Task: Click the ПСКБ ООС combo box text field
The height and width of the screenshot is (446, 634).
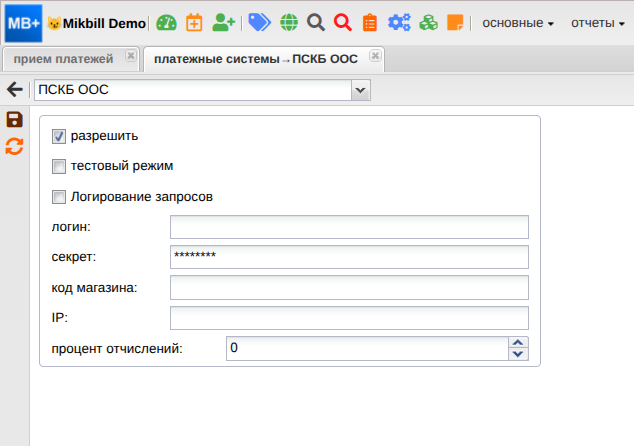Action: pos(193,90)
